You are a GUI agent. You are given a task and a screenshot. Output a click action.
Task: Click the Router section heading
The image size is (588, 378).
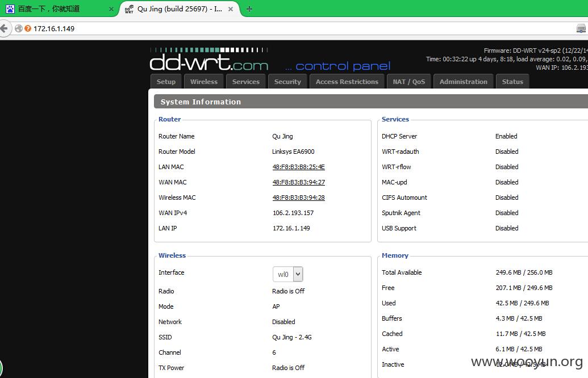(x=169, y=119)
